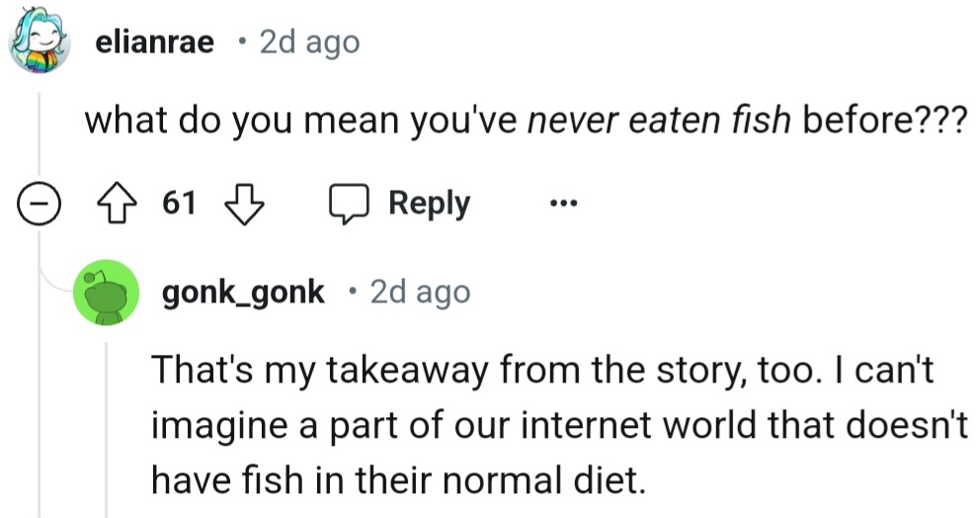
Task: Open the "2d ago" timestamp beside gonk_gonk
Action: click(x=420, y=293)
